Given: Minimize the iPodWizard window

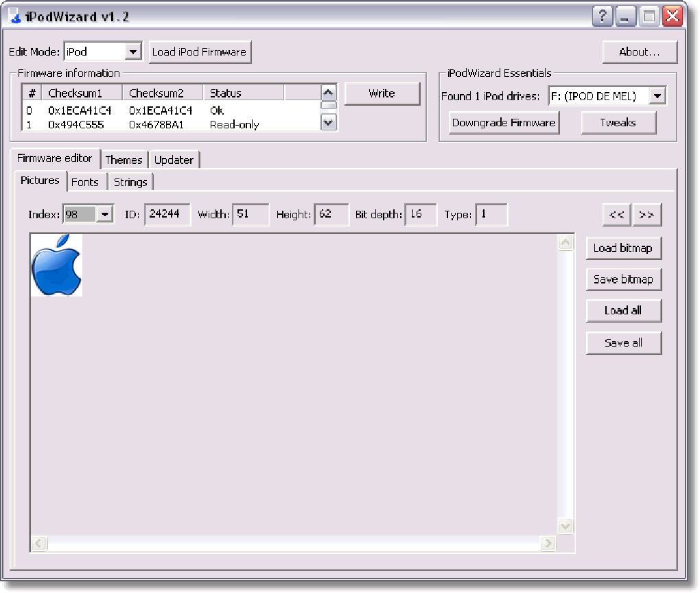Looking at the screenshot, I should (626, 16).
